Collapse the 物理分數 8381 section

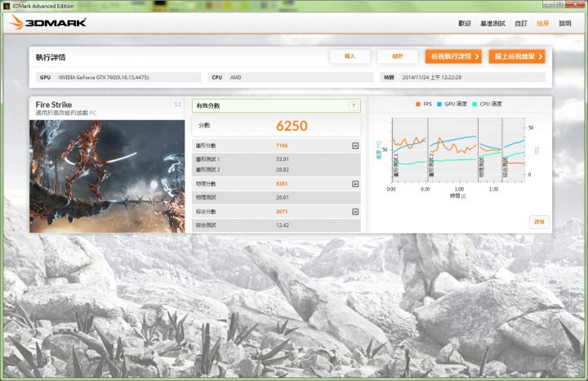pos(355,184)
